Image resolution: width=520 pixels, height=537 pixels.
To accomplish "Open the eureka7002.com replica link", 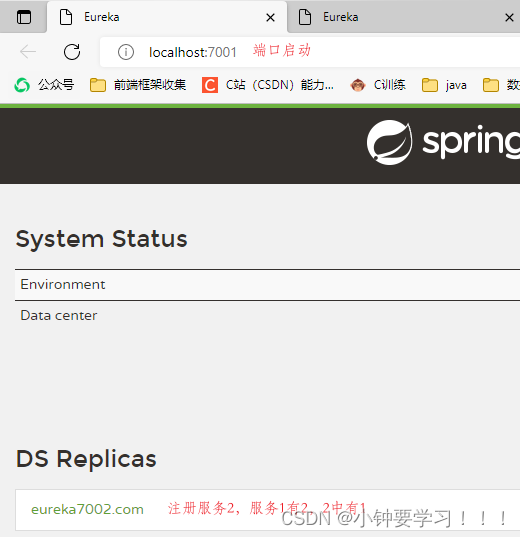I will (87, 509).
